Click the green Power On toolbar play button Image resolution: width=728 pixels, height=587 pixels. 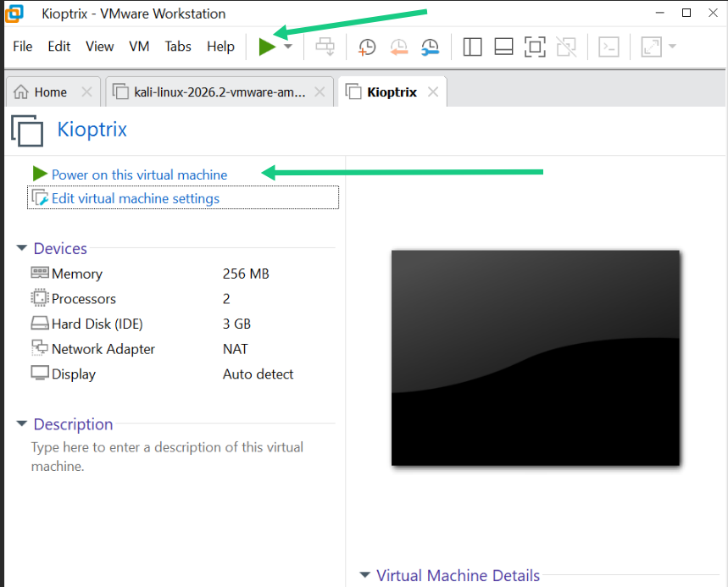[268, 47]
